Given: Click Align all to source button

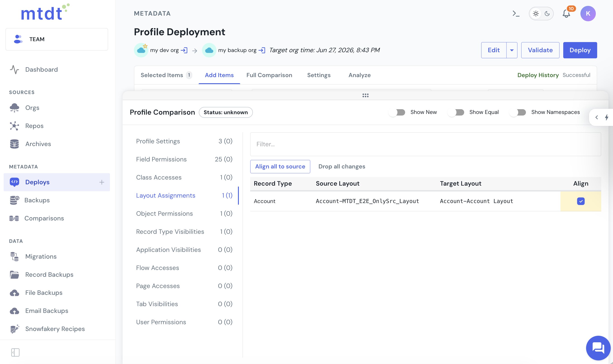Looking at the screenshot, I should tap(280, 167).
